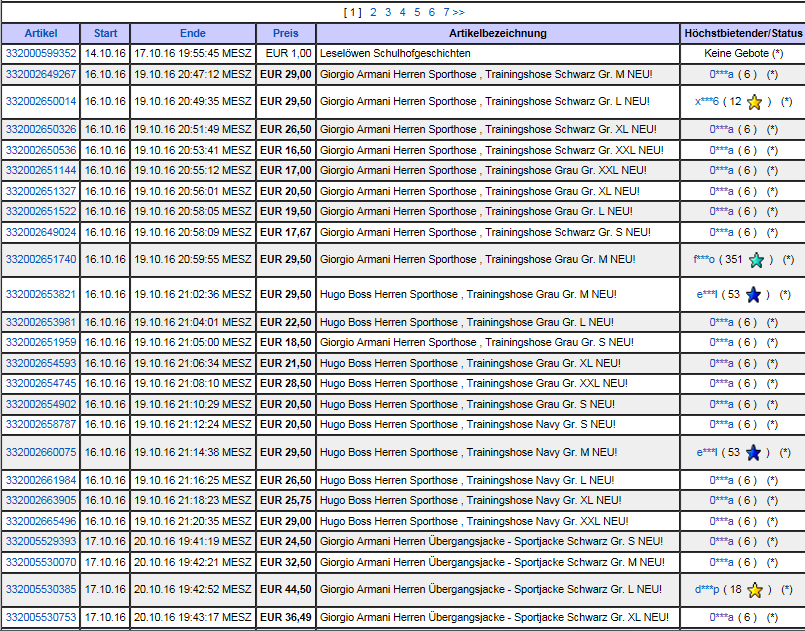
Task: Click price 'EUR 44,50'
Action: click(x=285, y=589)
